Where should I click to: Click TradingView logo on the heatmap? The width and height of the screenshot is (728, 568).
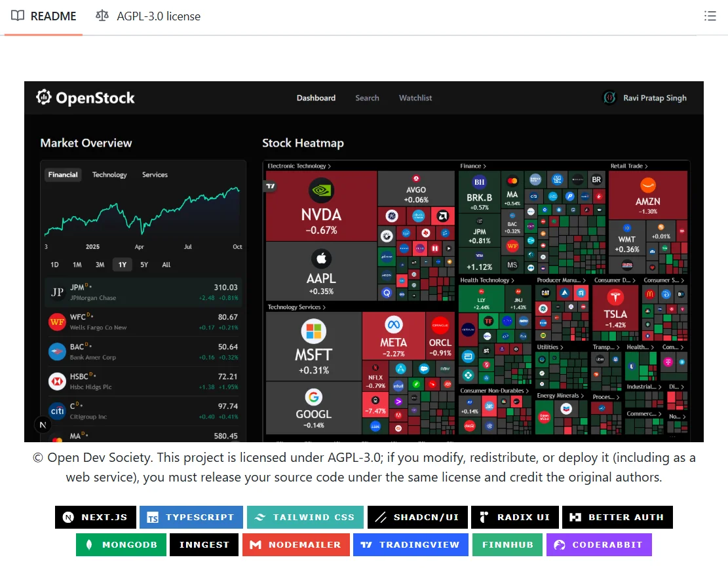click(270, 186)
